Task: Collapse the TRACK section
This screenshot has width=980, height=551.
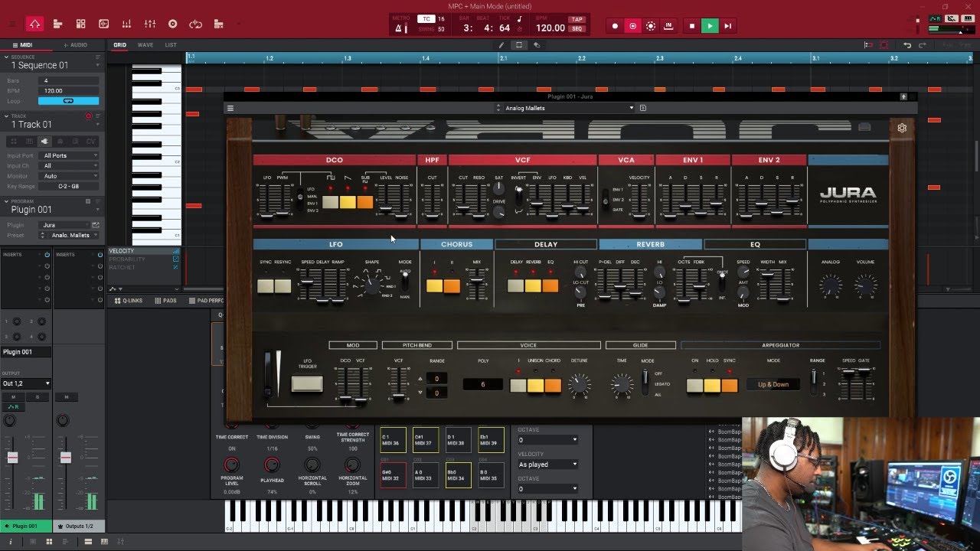Action: click(x=7, y=116)
